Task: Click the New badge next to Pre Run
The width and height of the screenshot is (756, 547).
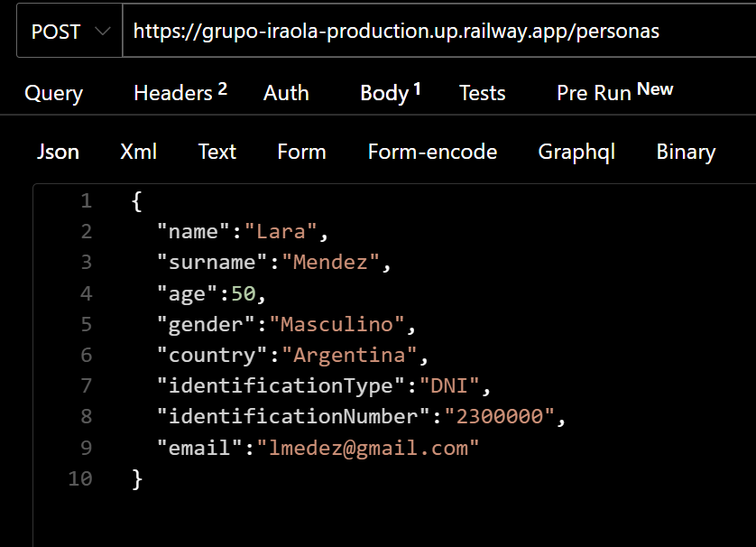Action: tap(656, 88)
